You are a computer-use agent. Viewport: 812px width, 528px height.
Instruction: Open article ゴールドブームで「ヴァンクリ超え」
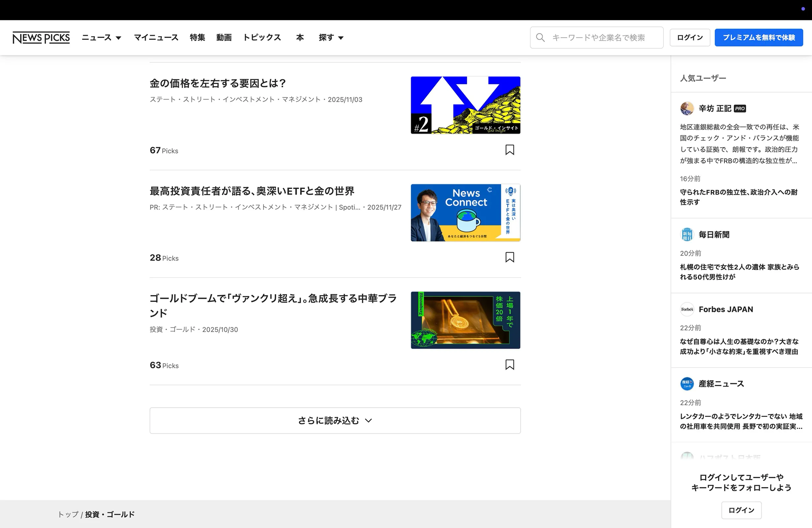[273, 306]
